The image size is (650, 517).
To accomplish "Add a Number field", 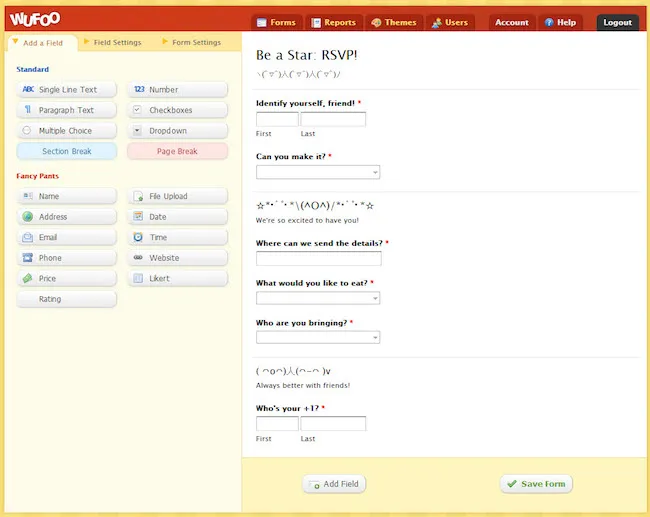I will pos(177,90).
